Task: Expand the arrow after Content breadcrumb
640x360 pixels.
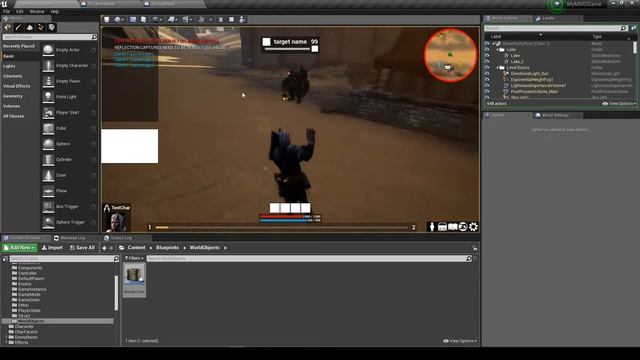Action: [151, 248]
